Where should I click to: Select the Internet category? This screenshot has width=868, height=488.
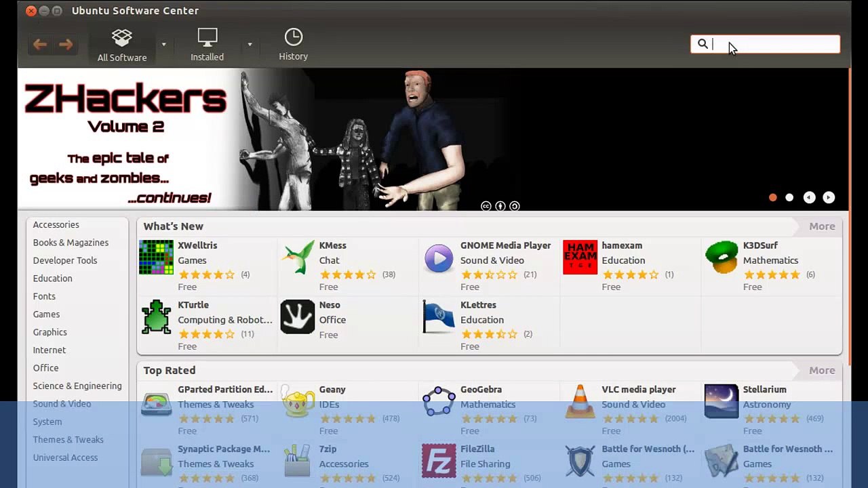point(50,350)
